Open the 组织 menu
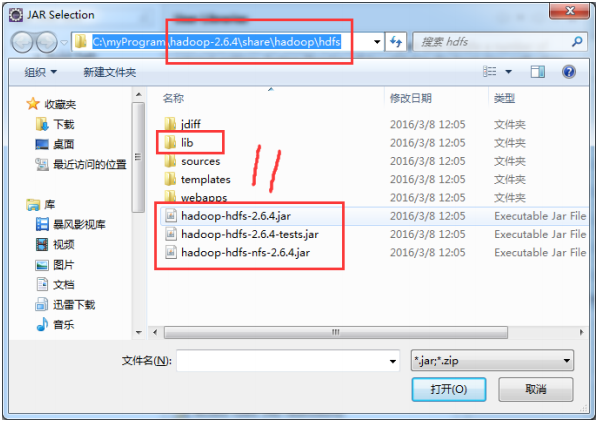 pos(40,72)
